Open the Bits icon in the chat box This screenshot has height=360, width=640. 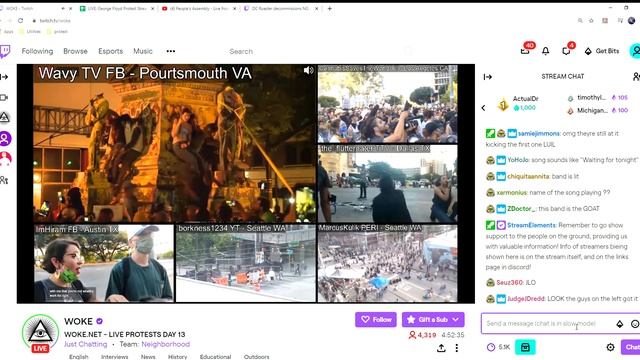pos(620,324)
